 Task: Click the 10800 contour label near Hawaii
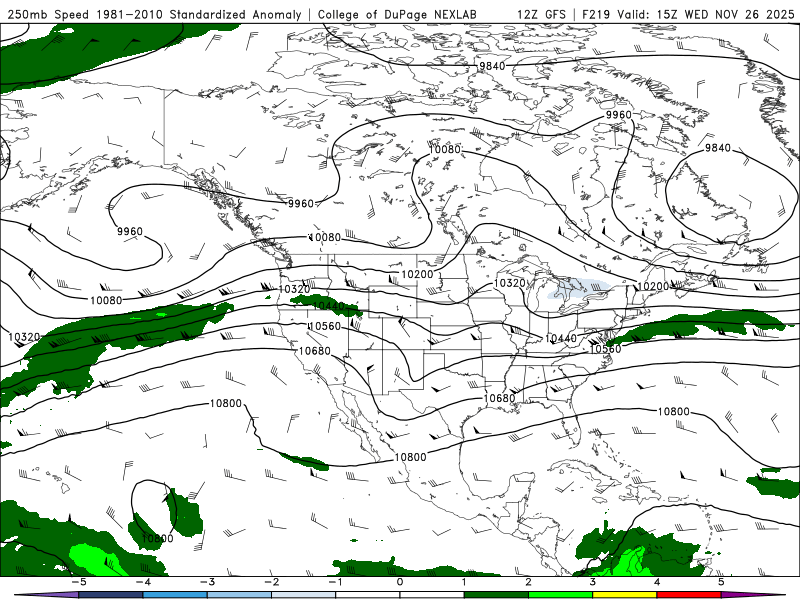click(x=157, y=538)
